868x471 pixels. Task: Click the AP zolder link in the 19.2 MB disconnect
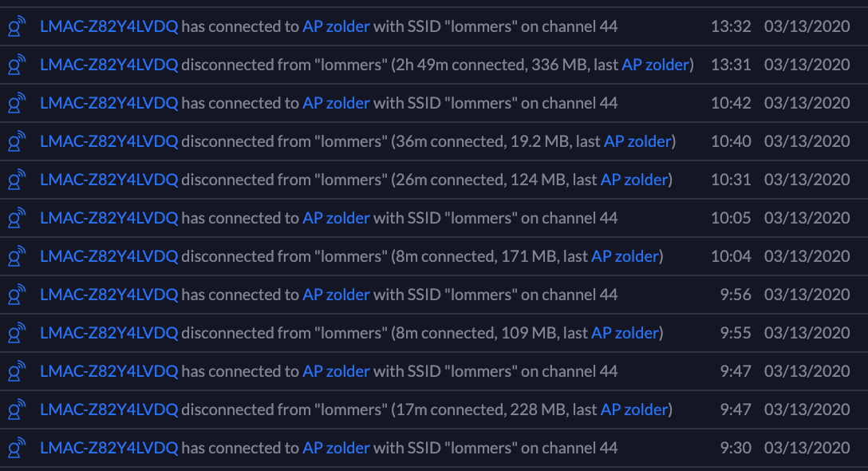[x=637, y=141]
